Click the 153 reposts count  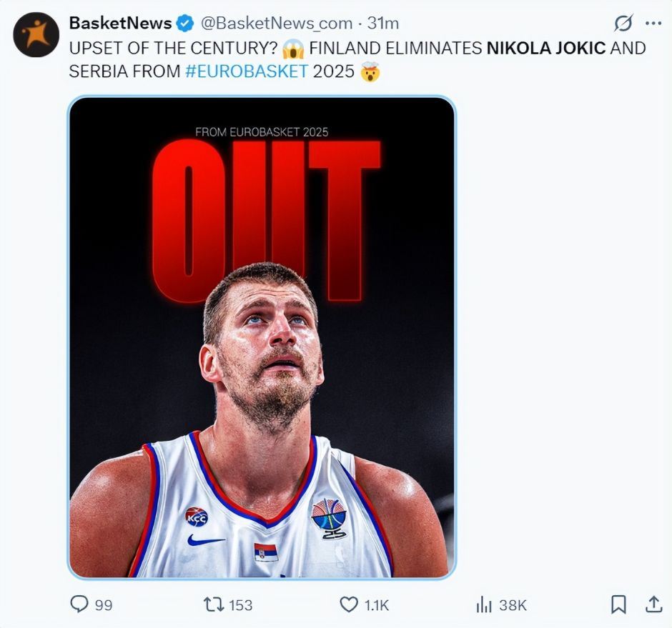coord(241,605)
